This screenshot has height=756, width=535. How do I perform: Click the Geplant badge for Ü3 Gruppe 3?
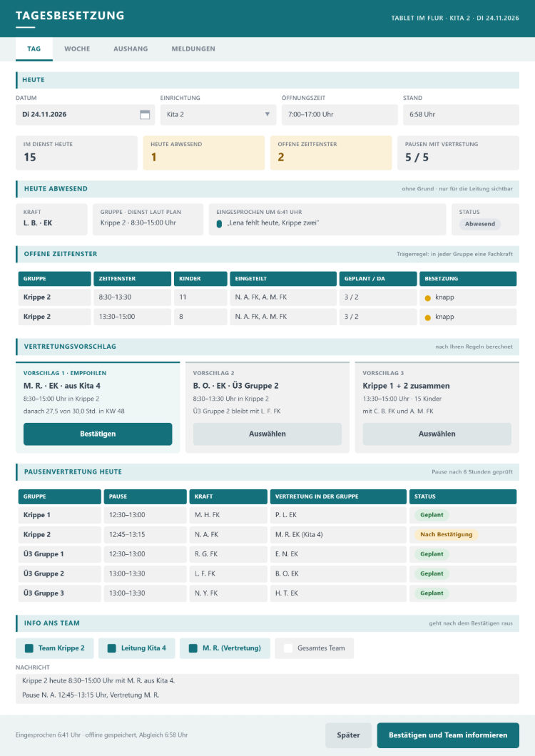coord(432,593)
